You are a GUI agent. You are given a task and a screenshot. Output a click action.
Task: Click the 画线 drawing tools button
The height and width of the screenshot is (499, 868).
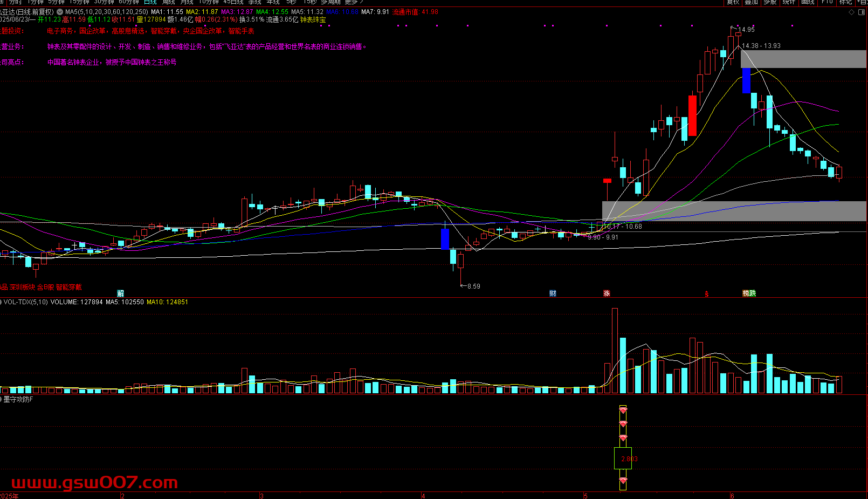click(807, 2)
